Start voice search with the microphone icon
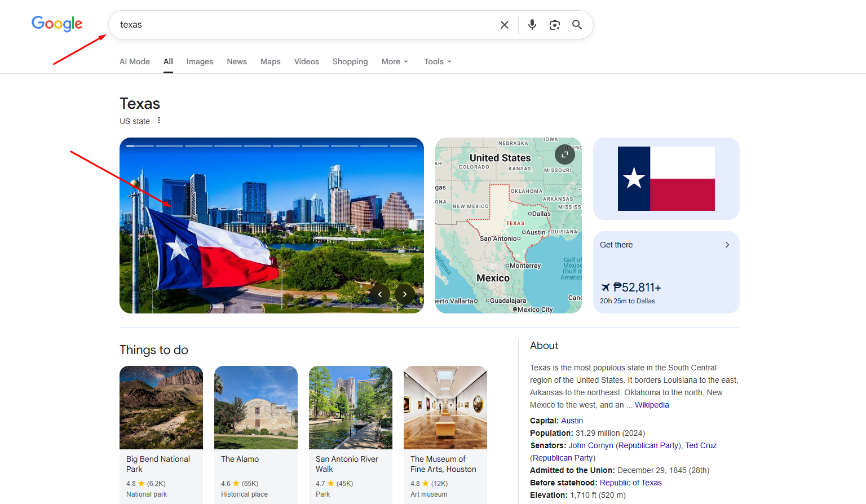The width and height of the screenshot is (866, 504). (532, 25)
